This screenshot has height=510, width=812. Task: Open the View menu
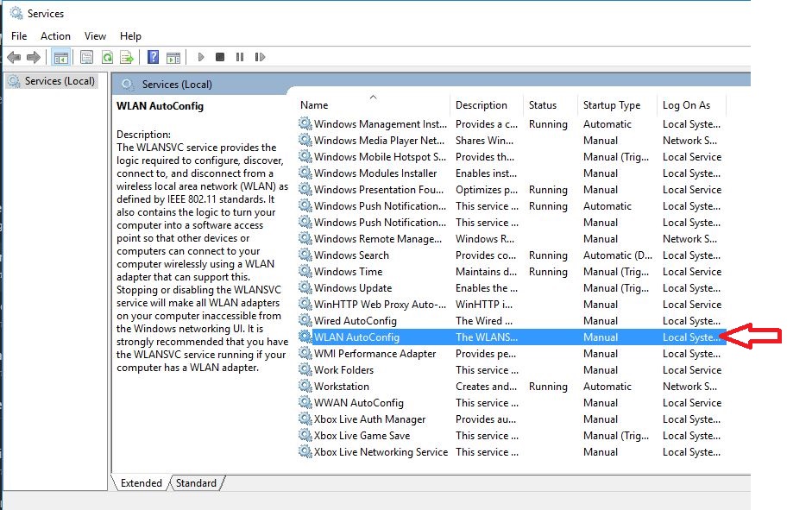(95, 36)
